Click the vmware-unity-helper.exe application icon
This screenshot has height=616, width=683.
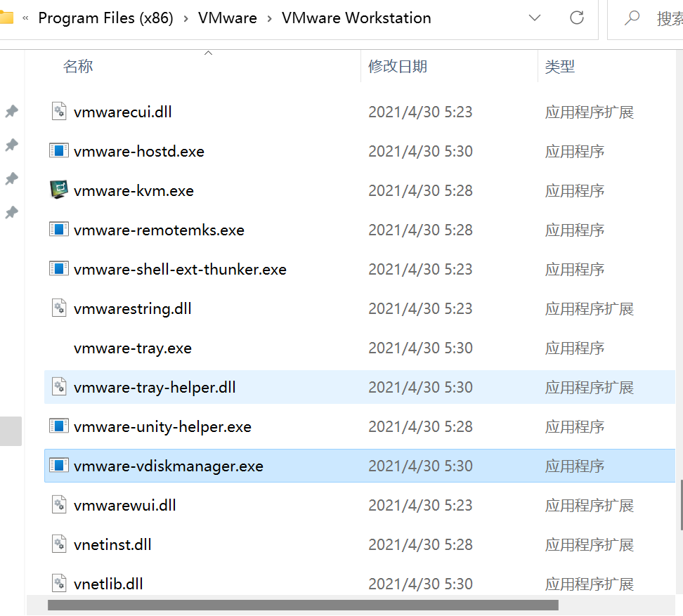(59, 426)
